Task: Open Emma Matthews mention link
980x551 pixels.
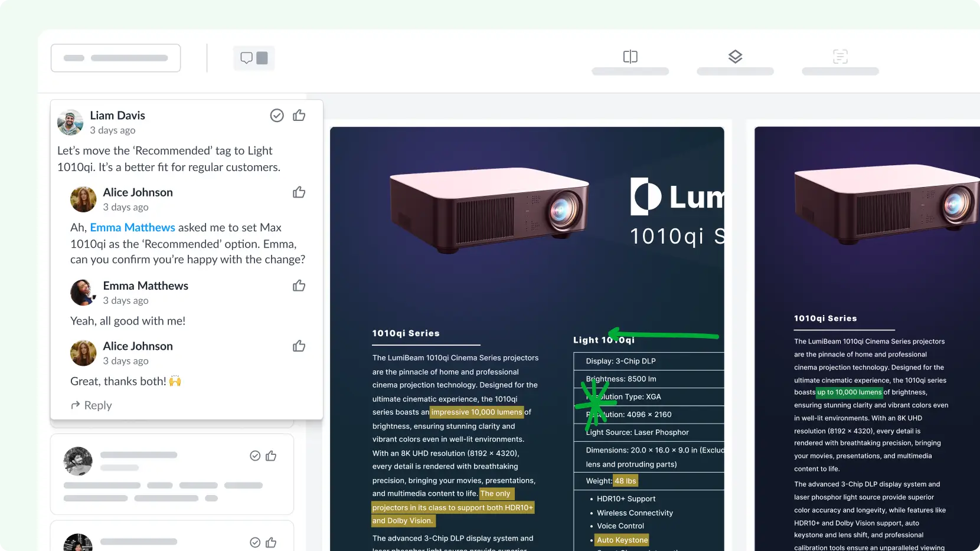Action: click(132, 228)
